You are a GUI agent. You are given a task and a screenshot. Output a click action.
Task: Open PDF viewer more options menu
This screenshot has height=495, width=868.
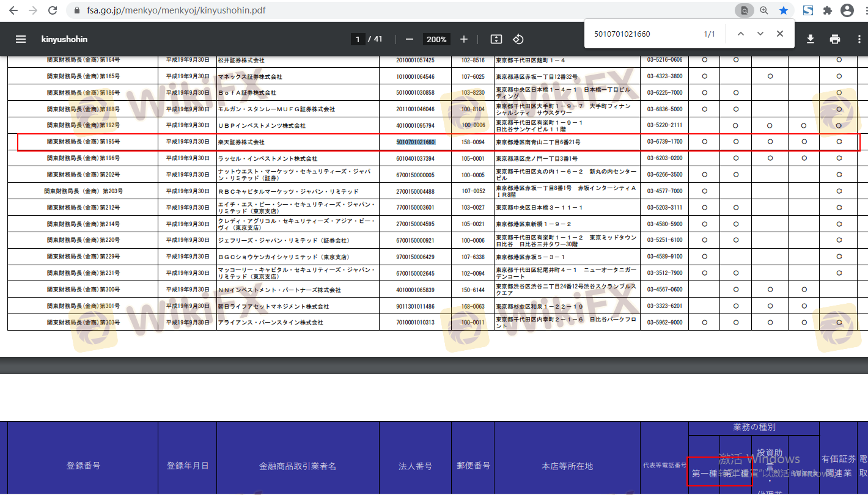(x=859, y=39)
